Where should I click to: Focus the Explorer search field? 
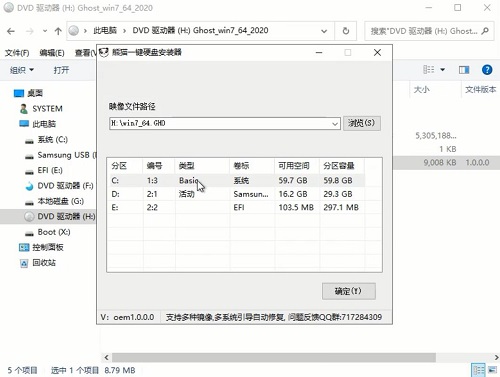point(429,31)
